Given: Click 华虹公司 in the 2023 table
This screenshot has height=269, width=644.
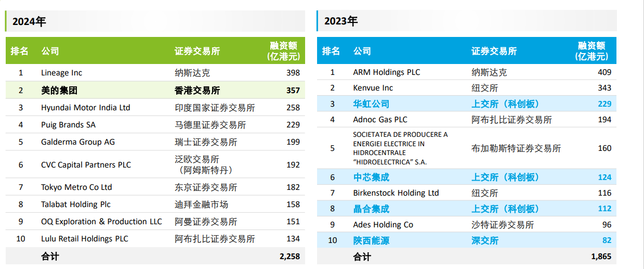Looking at the screenshot, I should [371, 104].
